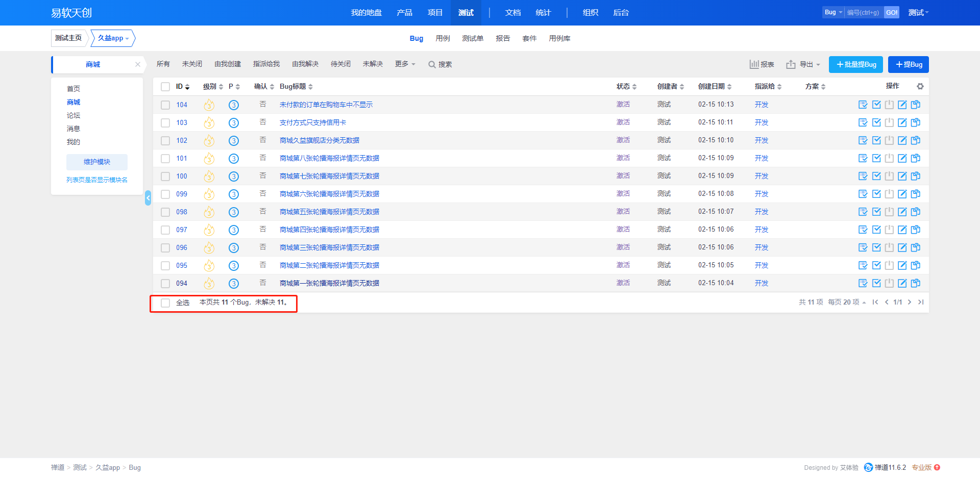Click the 批量提Bug button
This screenshot has height=478, width=980.
pyautogui.click(x=856, y=64)
